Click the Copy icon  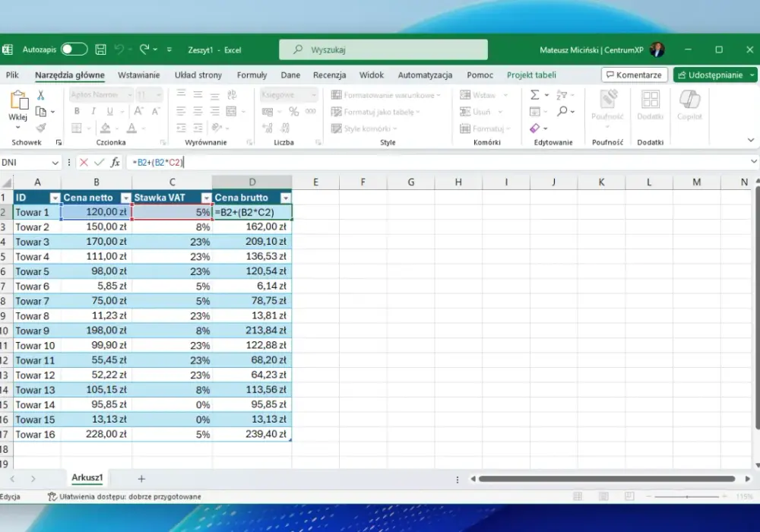[41, 112]
